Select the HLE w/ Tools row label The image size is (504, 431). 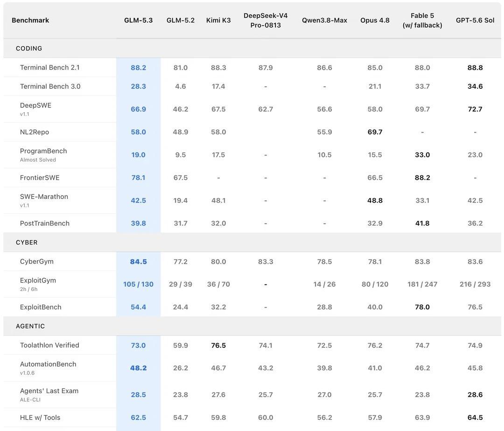point(40,417)
